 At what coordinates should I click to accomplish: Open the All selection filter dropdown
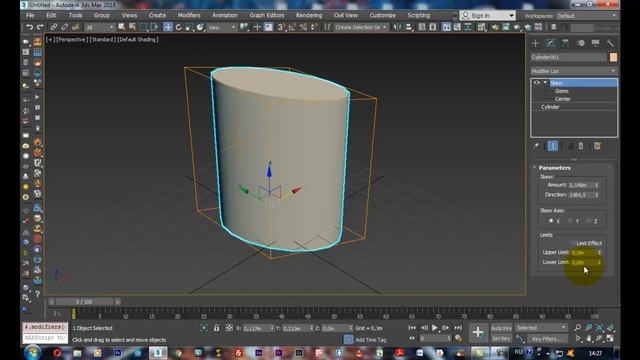(x=99, y=27)
